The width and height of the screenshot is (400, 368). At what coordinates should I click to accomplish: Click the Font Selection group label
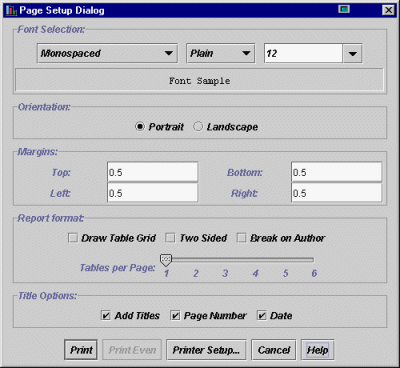point(51,29)
